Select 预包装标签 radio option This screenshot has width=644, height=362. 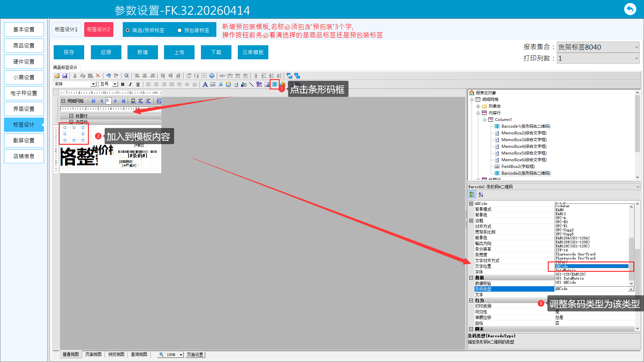click(180, 31)
